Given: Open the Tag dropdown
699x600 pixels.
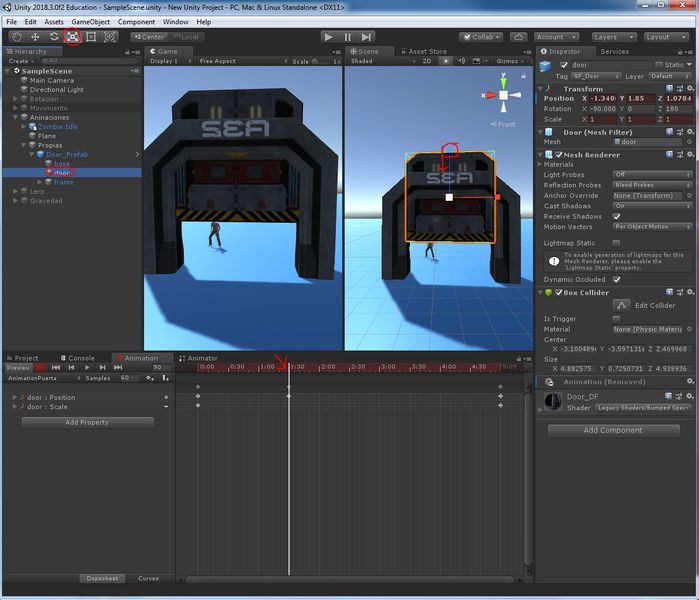Looking at the screenshot, I should [x=596, y=76].
